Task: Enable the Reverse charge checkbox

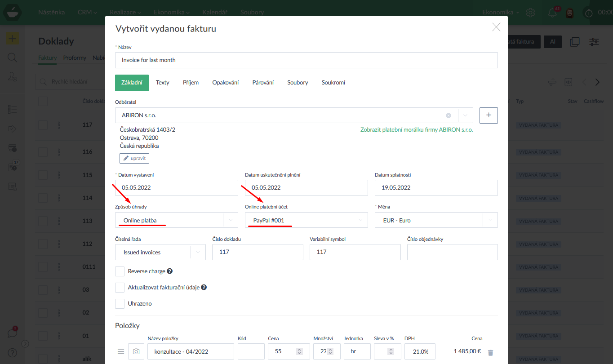Action: tap(120, 271)
